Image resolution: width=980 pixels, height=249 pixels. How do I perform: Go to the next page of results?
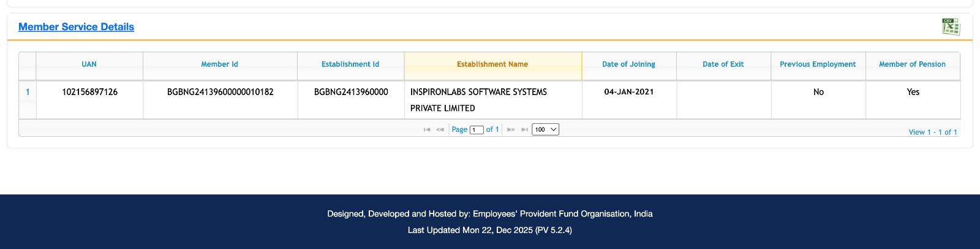coord(511,129)
